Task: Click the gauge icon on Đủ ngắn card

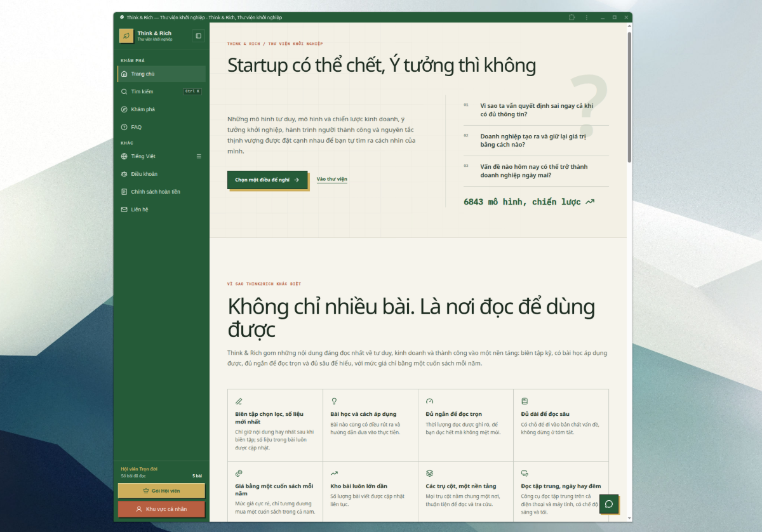Action: pos(429,401)
